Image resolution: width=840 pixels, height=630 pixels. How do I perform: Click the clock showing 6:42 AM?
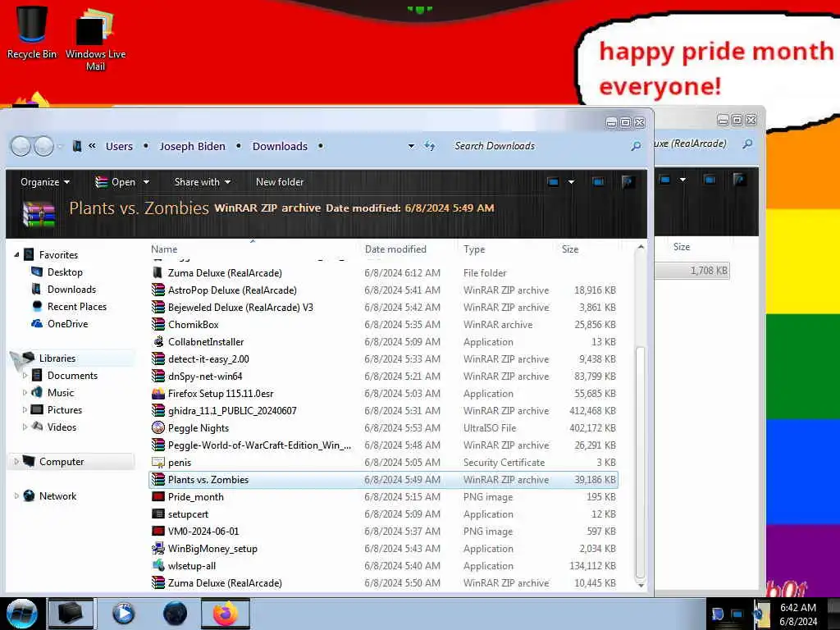798,608
